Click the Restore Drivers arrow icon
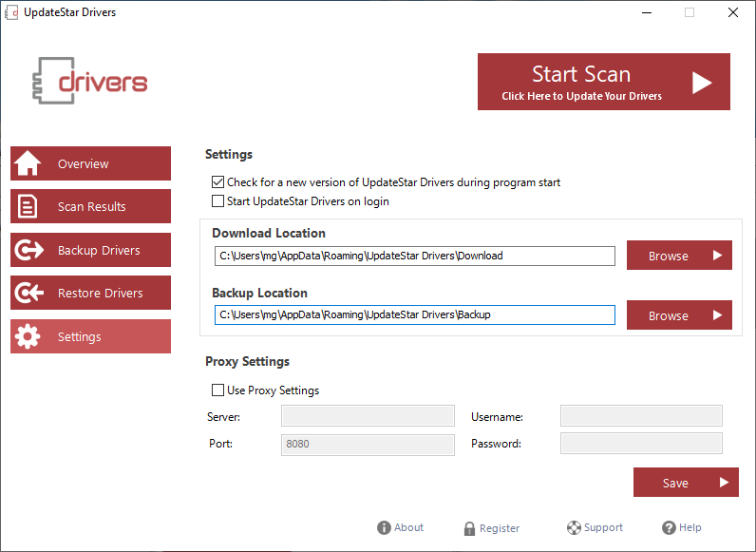Image resolution: width=756 pixels, height=552 pixels. (28, 294)
